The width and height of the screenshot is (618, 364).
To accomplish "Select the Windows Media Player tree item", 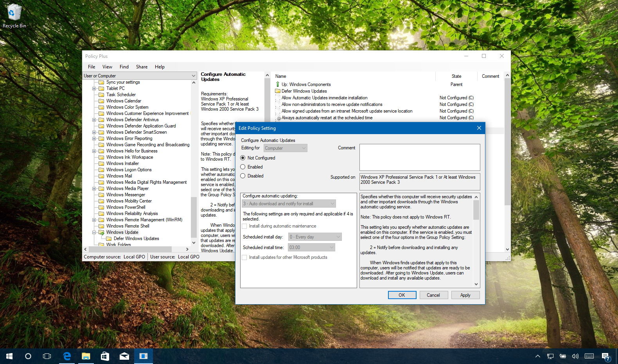I will coord(128,188).
